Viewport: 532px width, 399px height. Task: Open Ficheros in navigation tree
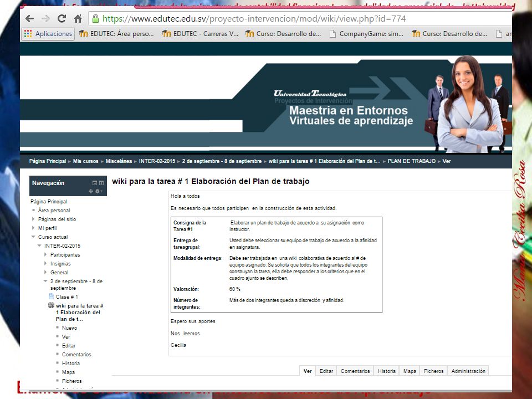[x=71, y=381]
